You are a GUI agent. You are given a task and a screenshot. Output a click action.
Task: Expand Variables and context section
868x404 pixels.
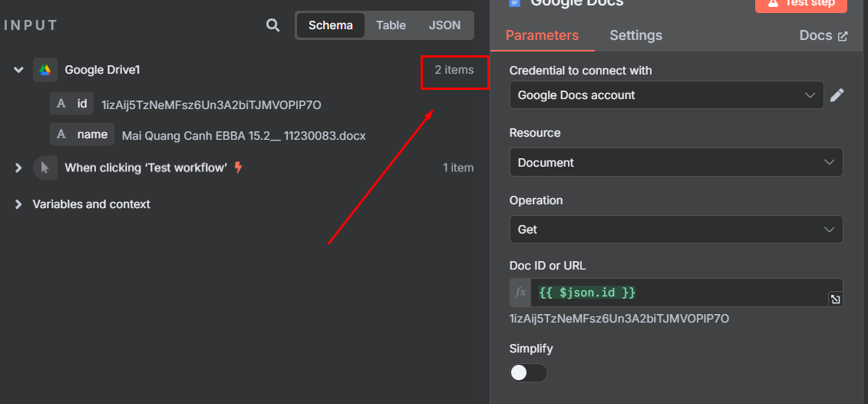[x=19, y=204]
